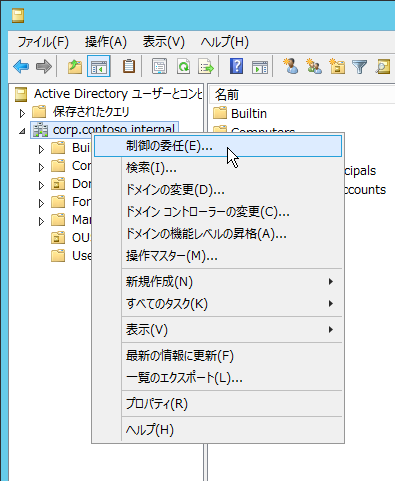This screenshot has height=481, width=395.
Task: Click the Refresh icon in toolbar
Action: pyautogui.click(x=183, y=67)
